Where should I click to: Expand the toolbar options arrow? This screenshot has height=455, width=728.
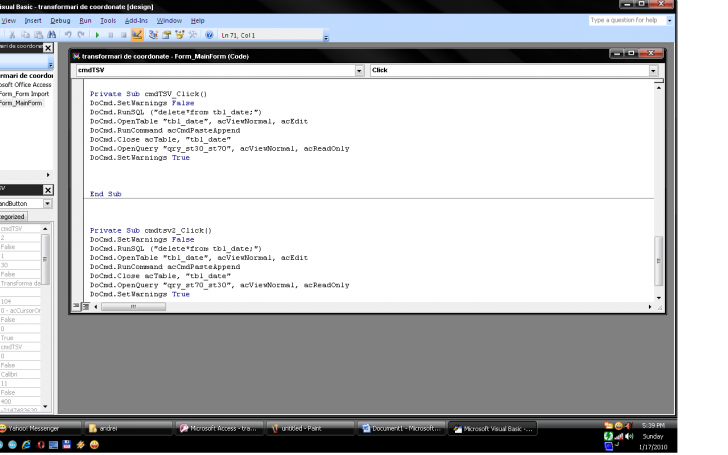coord(326,38)
